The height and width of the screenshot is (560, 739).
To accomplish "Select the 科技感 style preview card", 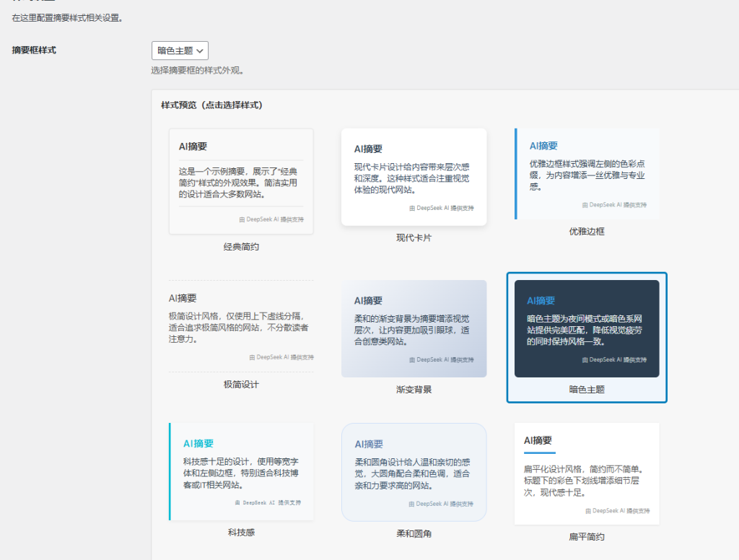I will pyautogui.click(x=241, y=471).
